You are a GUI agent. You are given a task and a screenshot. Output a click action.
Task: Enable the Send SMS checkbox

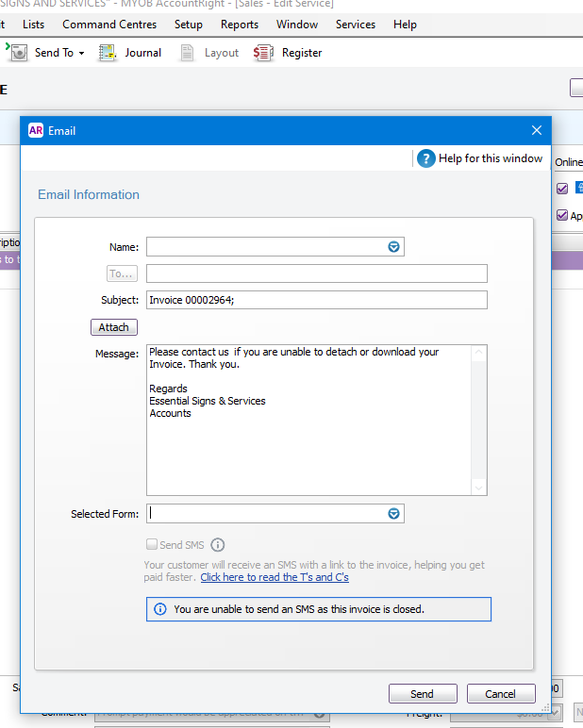[x=152, y=545]
